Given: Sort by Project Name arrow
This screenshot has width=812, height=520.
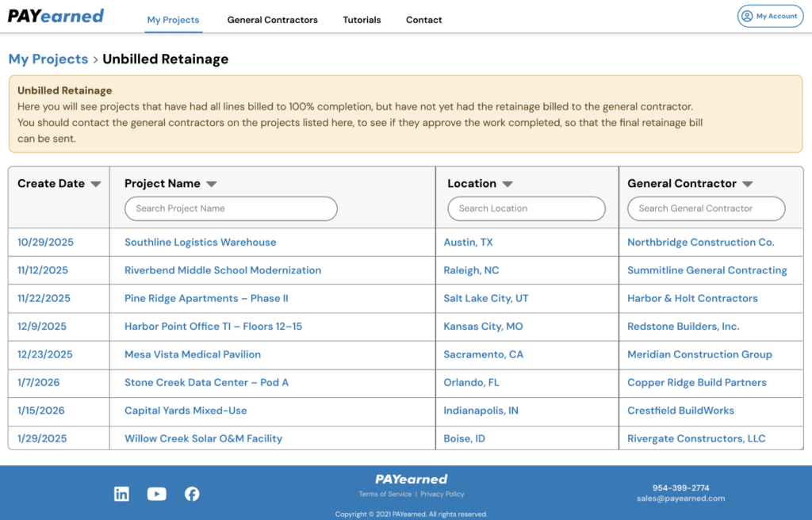Looking at the screenshot, I should coord(212,184).
